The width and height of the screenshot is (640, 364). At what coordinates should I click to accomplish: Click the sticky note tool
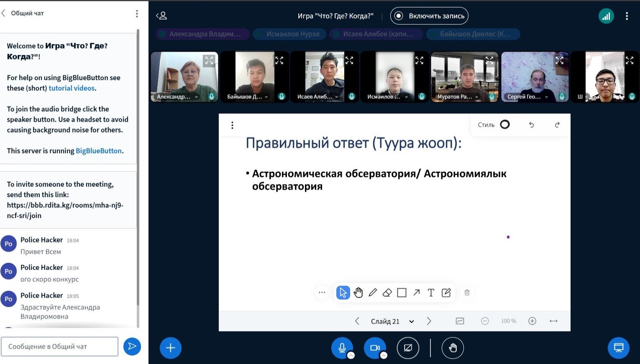coord(446,293)
